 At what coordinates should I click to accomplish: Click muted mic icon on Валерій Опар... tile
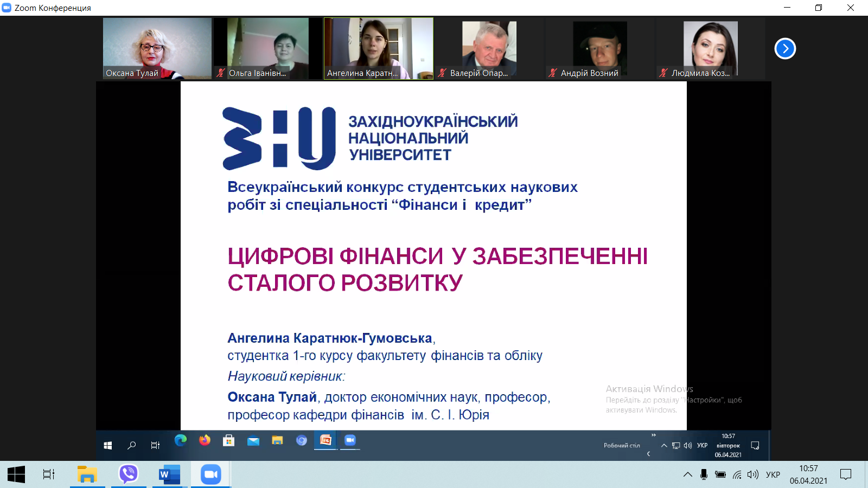[x=442, y=73]
